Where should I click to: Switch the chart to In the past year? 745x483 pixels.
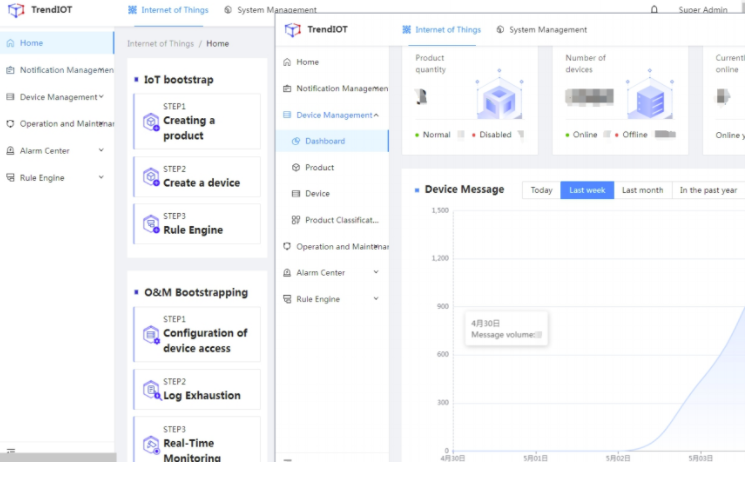click(x=708, y=190)
